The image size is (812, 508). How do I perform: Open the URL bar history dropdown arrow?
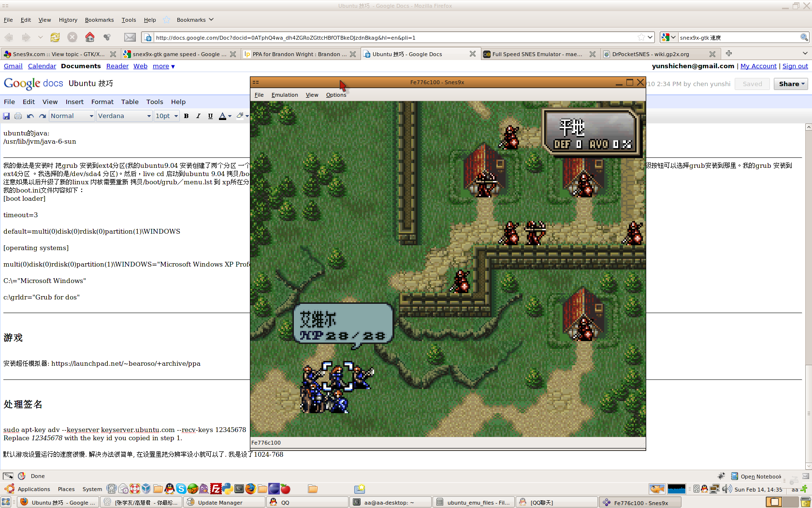651,37
